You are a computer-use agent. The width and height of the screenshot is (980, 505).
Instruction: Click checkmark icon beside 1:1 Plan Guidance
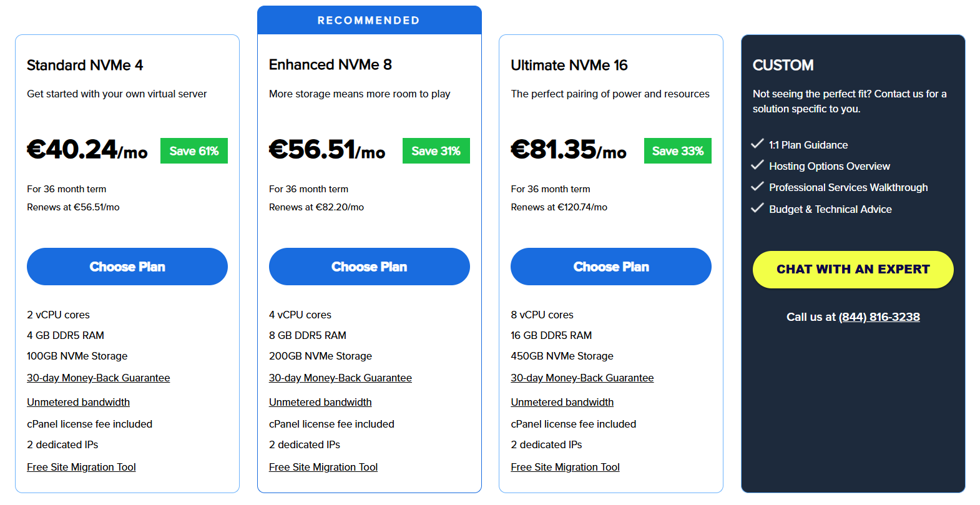(757, 144)
